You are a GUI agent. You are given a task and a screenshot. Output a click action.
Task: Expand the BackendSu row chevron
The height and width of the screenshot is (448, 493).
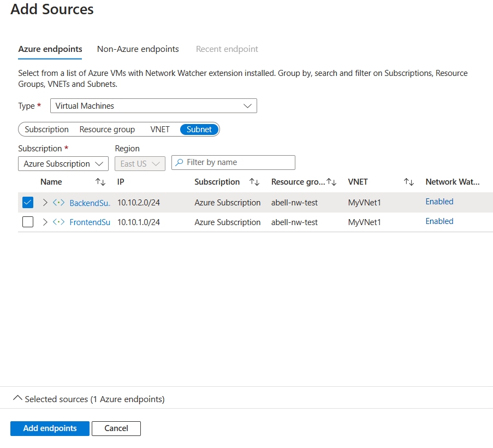point(44,202)
